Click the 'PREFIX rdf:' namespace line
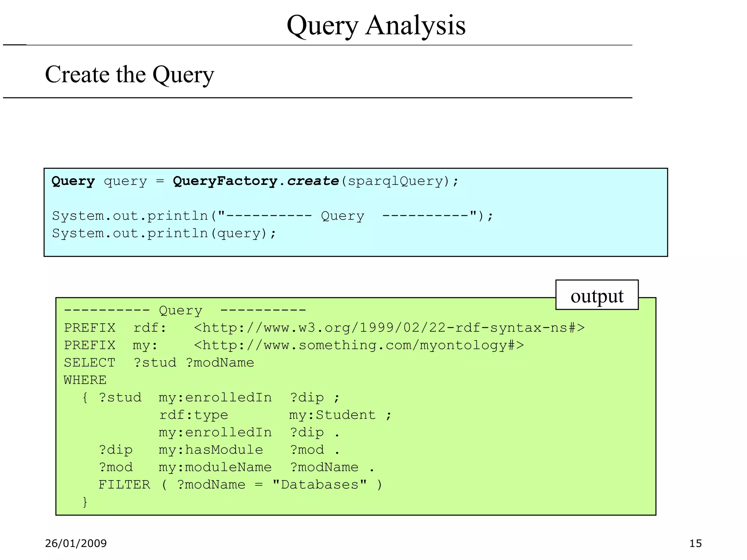Image resolution: width=747 pixels, height=560 pixels. coord(324,328)
